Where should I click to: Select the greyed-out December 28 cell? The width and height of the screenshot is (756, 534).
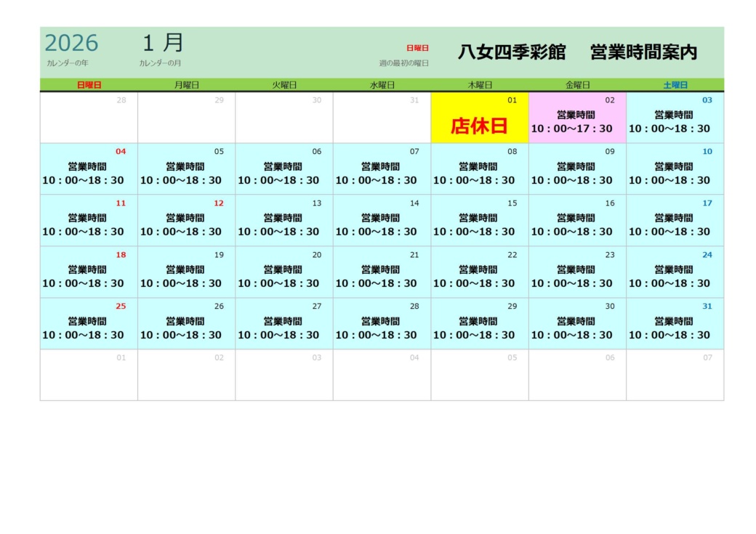tap(89, 118)
